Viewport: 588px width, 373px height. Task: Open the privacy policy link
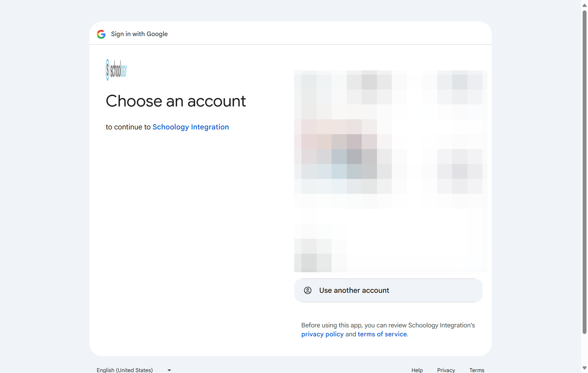tap(322, 334)
